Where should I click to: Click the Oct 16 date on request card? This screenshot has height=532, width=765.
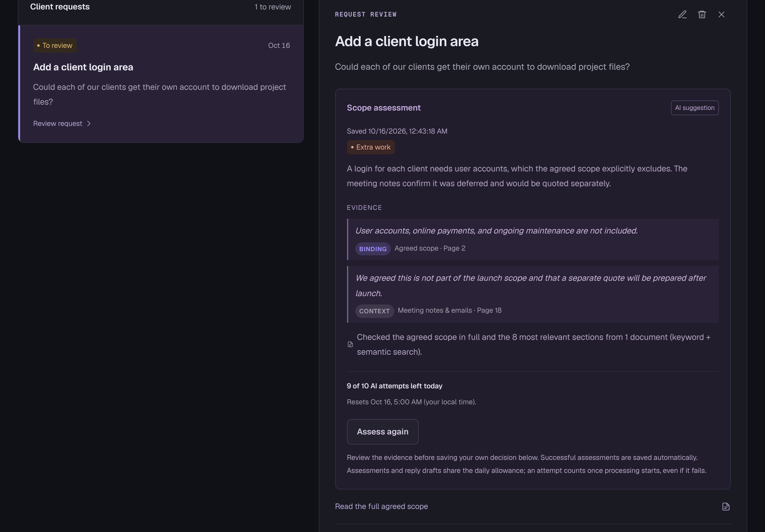[279, 46]
